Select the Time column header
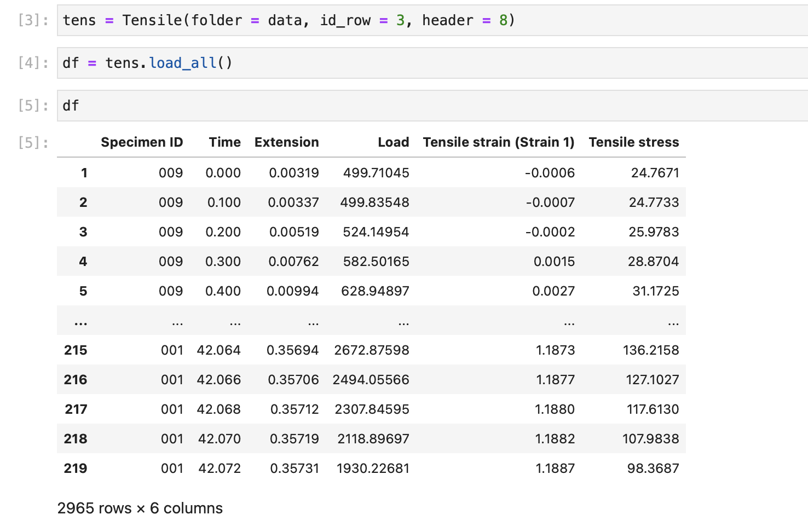 pos(224,142)
